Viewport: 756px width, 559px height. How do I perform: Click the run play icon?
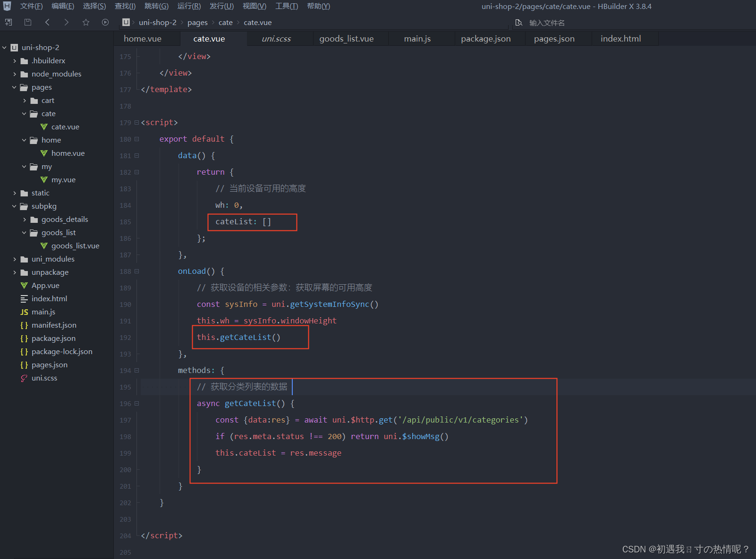click(105, 22)
